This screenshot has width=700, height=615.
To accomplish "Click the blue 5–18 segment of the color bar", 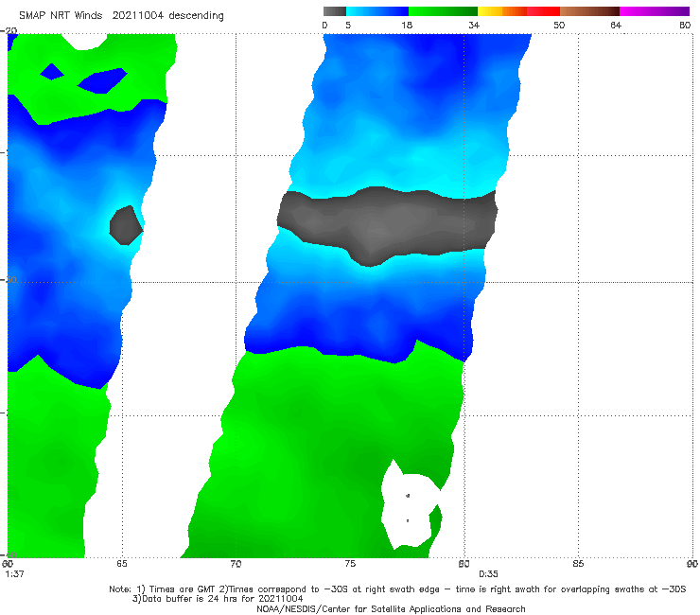I will coord(377,11).
